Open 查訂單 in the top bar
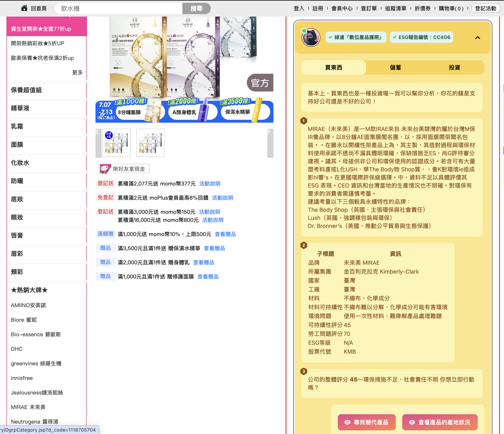 369,8
